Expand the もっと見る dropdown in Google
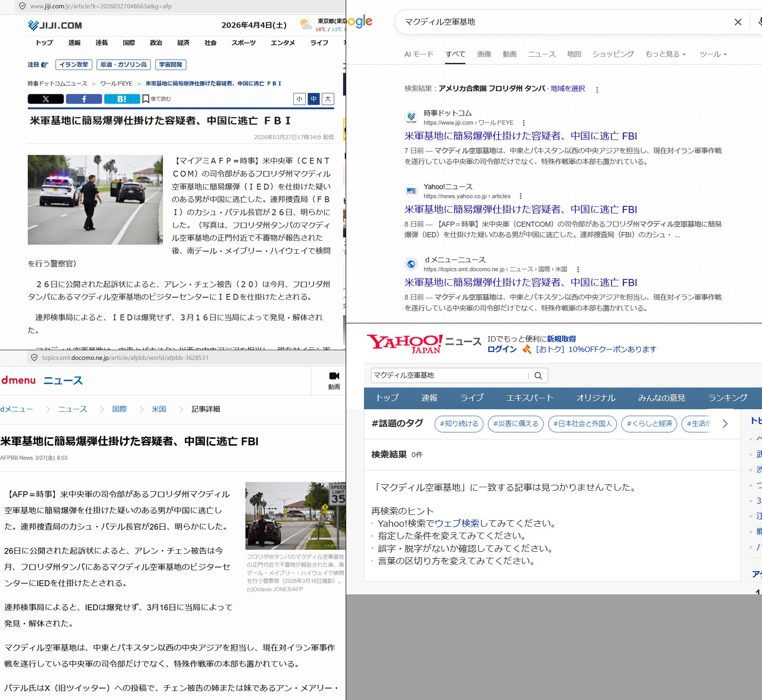 [x=665, y=54]
